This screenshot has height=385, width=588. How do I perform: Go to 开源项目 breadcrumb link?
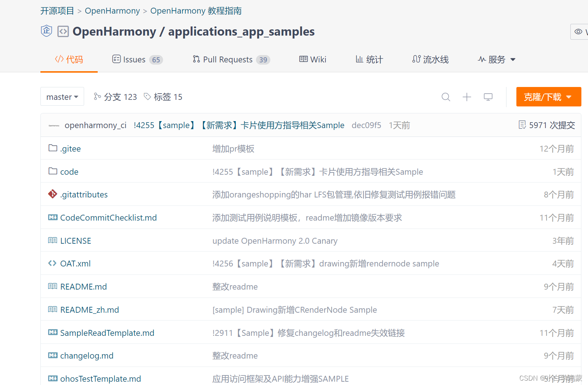tap(57, 11)
